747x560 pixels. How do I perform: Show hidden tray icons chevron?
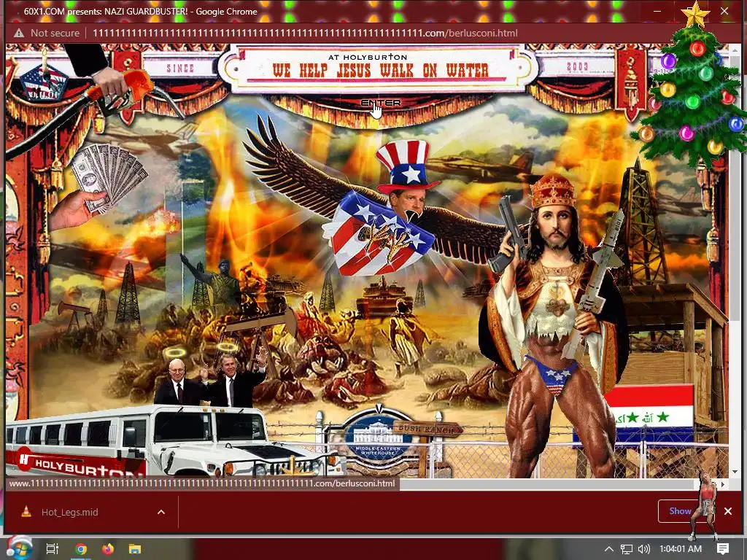pyautogui.click(x=608, y=549)
